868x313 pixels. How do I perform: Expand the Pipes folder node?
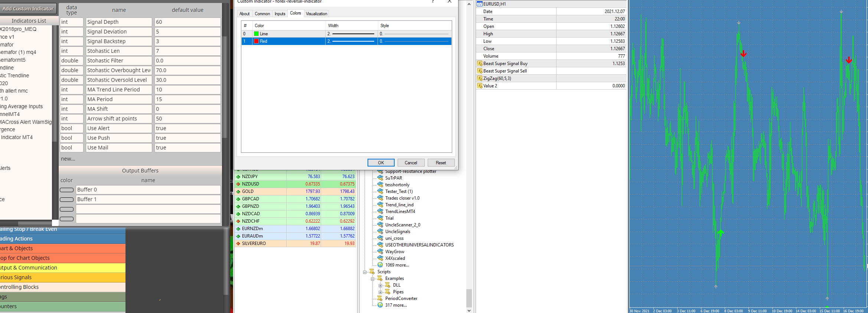[x=380, y=292]
